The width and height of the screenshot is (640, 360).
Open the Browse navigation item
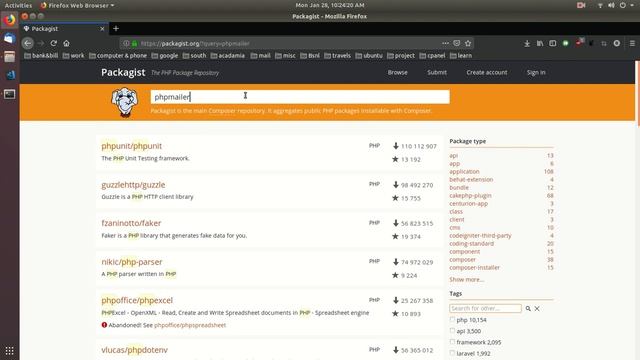[398, 72]
